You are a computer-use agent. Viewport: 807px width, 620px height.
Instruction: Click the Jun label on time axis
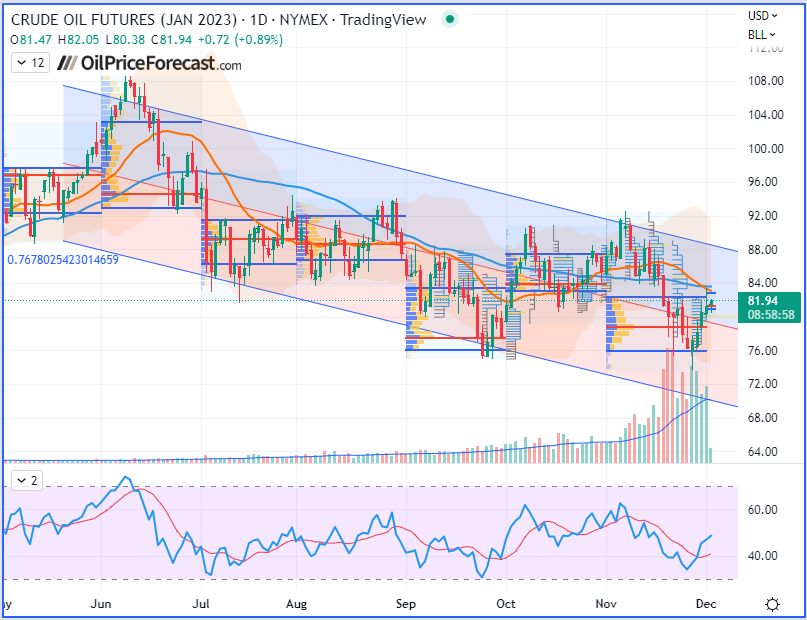coord(101,604)
